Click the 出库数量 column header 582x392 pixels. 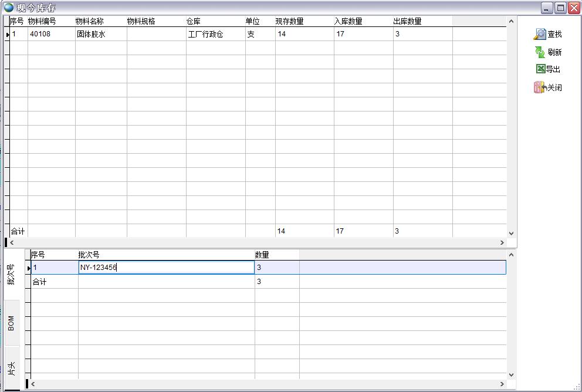click(407, 21)
